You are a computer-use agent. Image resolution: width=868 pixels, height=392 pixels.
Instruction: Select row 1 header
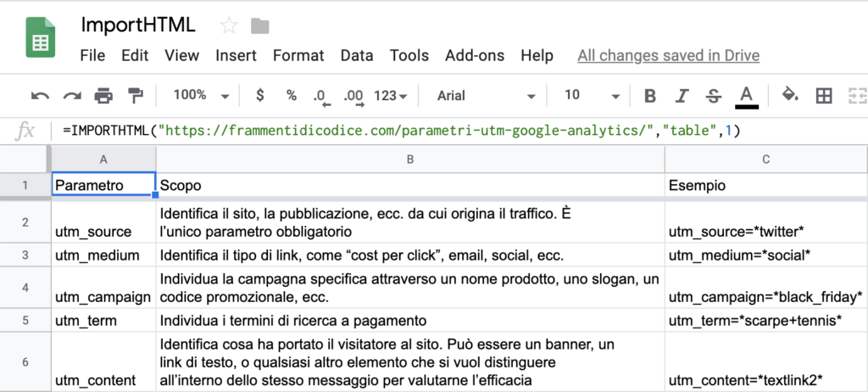[25, 185]
